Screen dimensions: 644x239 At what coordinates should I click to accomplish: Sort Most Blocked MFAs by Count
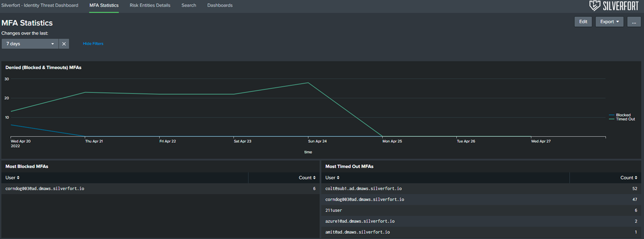[307, 177]
